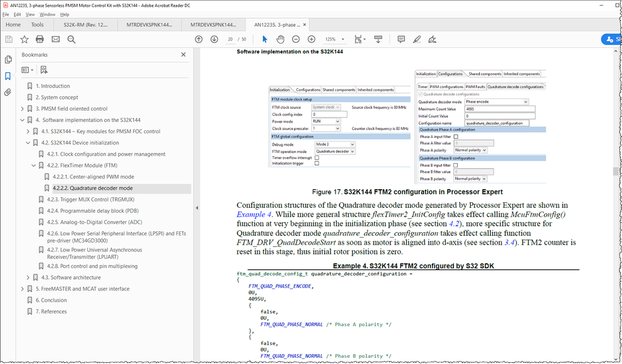Print the document using the printer icon

[x=40, y=39]
